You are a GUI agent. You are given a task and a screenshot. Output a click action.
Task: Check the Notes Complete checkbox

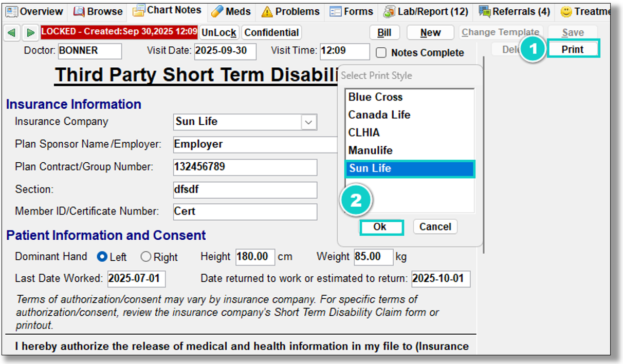[381, 53]
